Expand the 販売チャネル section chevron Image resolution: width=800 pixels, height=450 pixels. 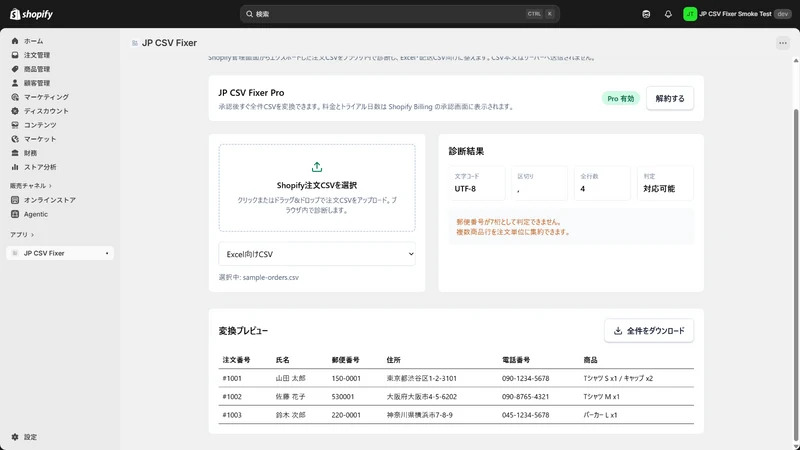pos(50,186)
